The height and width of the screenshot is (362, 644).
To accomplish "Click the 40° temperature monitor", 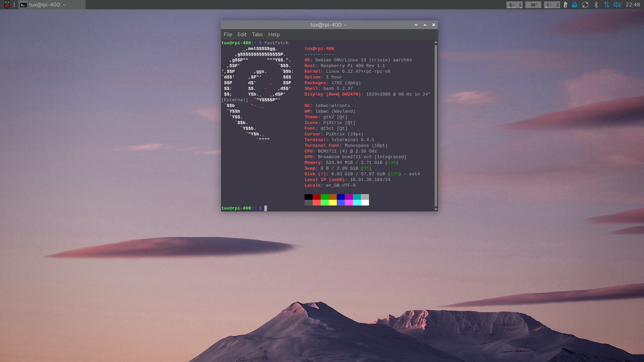I will [533, 5].
